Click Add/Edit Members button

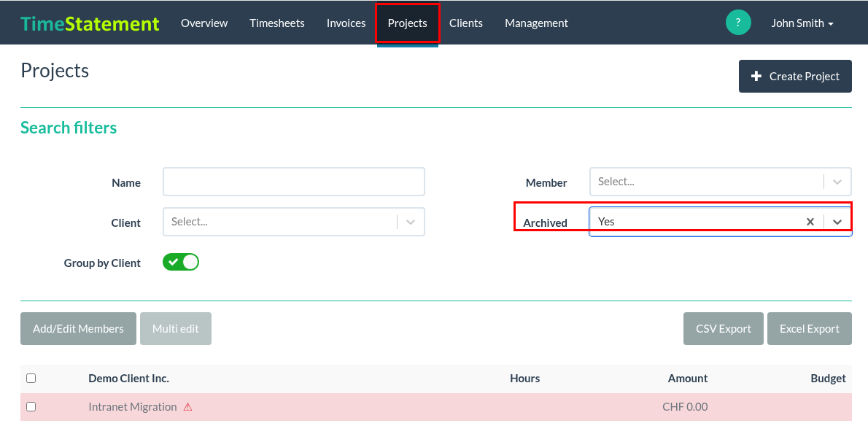click(78, 329)
